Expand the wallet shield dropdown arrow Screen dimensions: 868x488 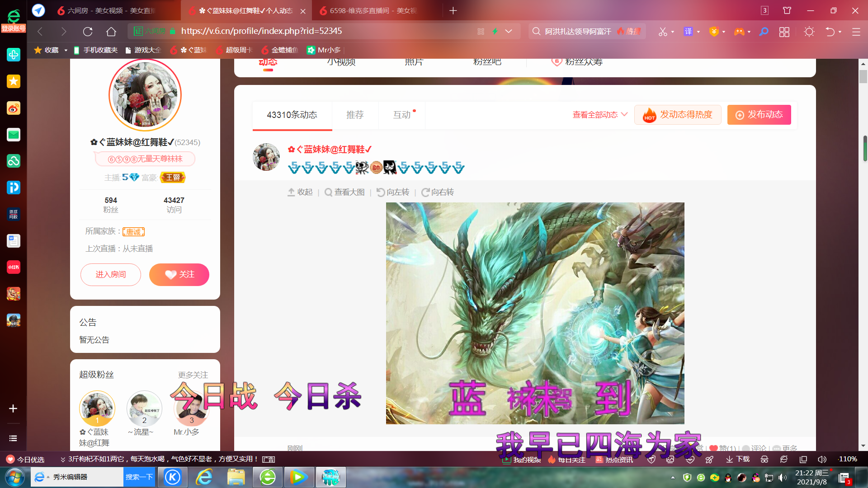pyautogui.click(x=724, y=32)
